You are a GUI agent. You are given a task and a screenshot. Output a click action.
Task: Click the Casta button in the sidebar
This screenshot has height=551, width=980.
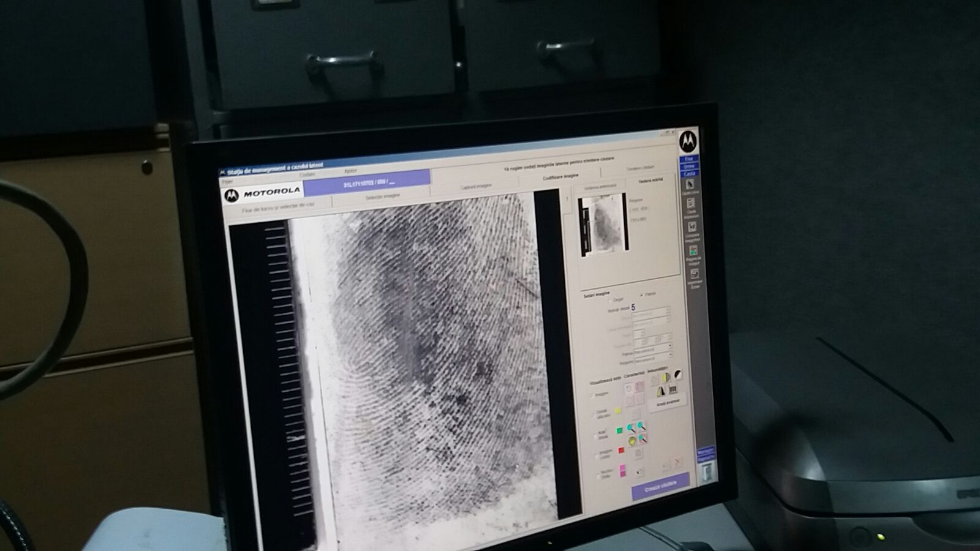coord(689,174)
